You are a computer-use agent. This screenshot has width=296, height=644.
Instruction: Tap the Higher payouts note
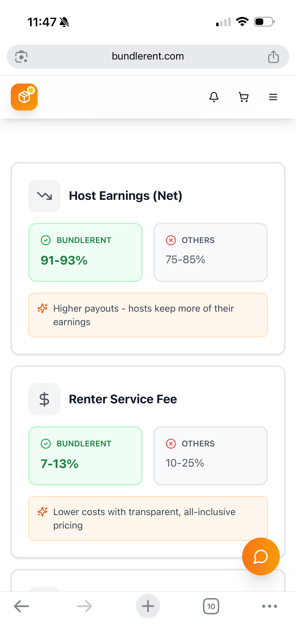(x=148, y=315)
